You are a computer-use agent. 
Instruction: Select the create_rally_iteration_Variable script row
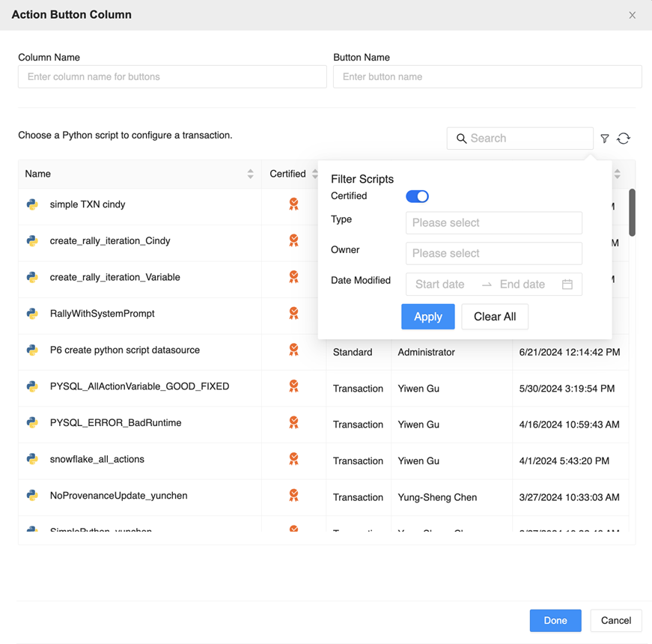115,278
